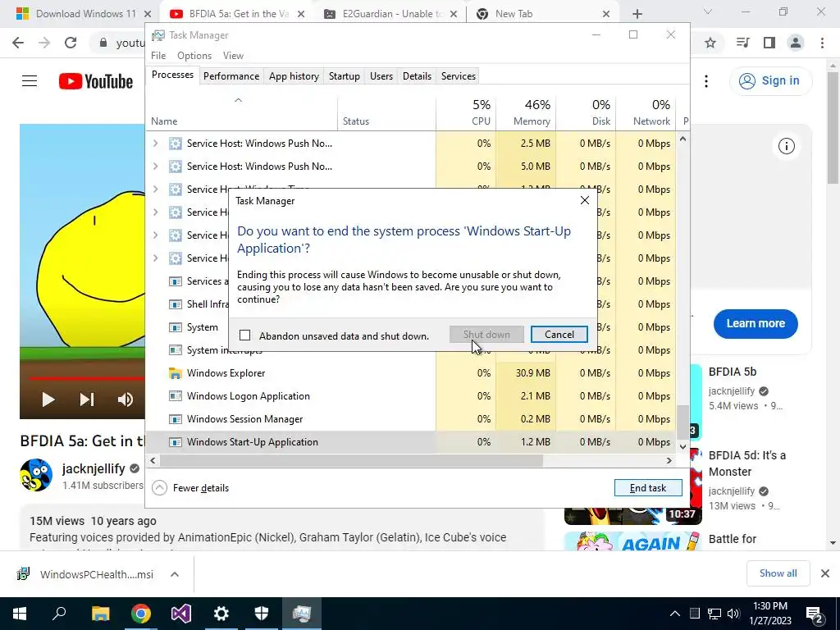Viewport: 840px width, 630px height.
Task: Sort by the Memory column header
Action: (526, 113)
